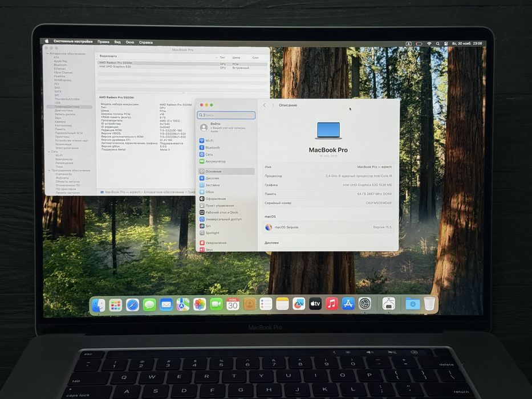Image resolution: width=532 pixels, height=399 pixels.
Task: Open Оформление appearance settings
Action: (x=226, y=198)
